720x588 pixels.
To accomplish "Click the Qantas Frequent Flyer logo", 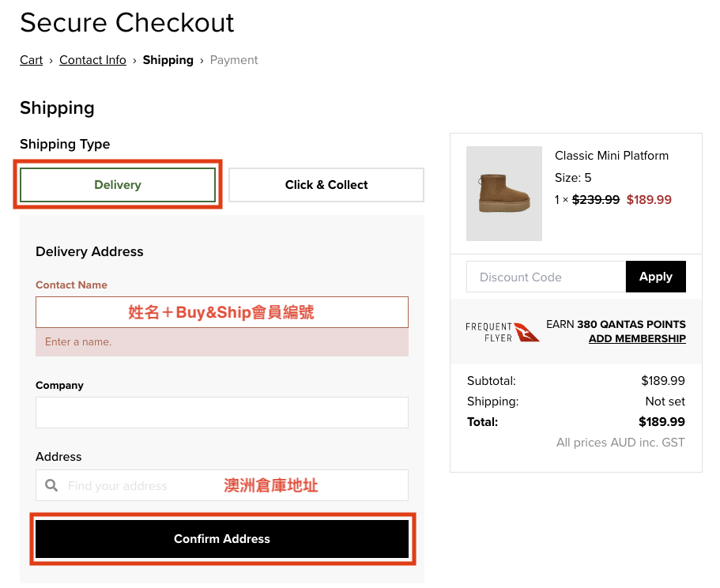I will pos(503,332).
